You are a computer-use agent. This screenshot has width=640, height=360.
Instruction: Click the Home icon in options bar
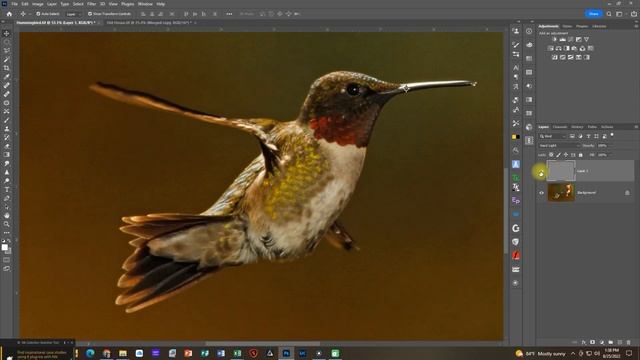coord(9,14)
